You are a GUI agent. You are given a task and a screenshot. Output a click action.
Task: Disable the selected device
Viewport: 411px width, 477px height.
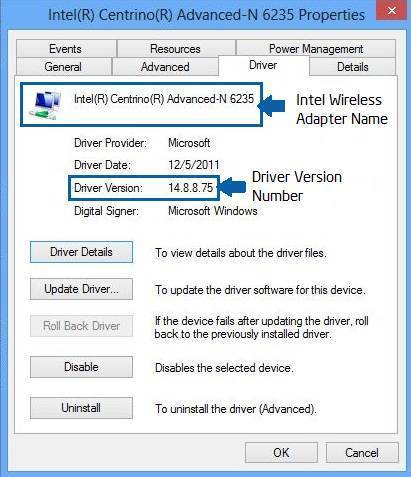pyautogui.click(x=81, y=367)
